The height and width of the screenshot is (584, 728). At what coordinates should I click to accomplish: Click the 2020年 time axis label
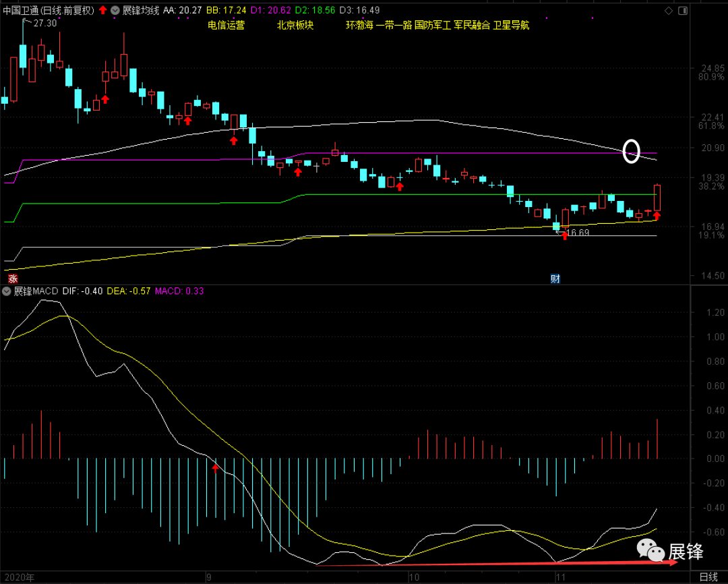click(x=19, y=577)
